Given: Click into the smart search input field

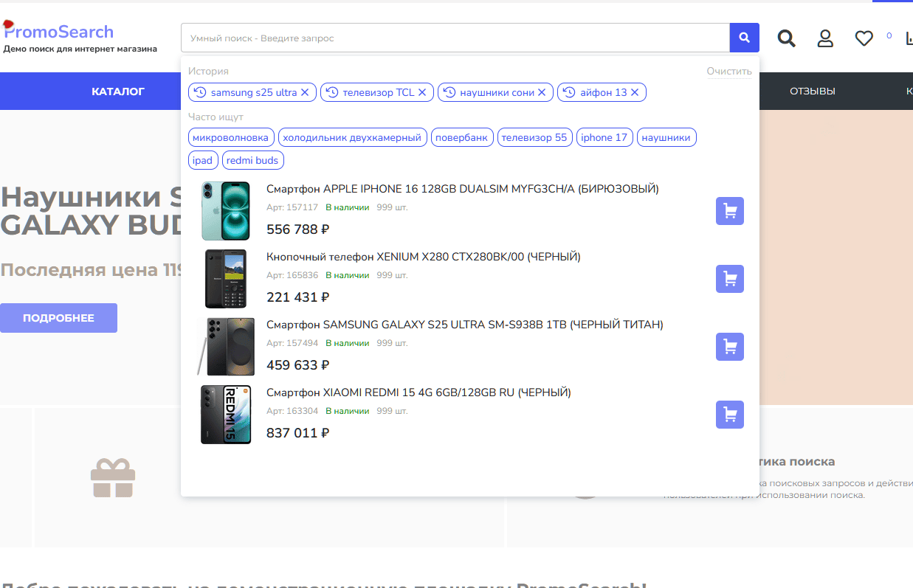Looking at the screenshot, I should coord(454,38).
